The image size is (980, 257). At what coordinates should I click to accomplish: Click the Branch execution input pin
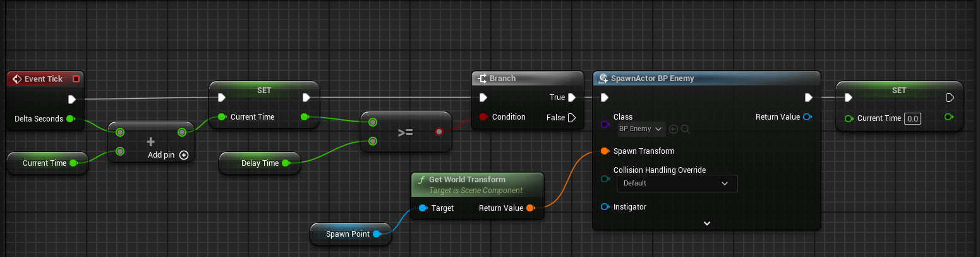pyautogui.click(x=483, y=97)
